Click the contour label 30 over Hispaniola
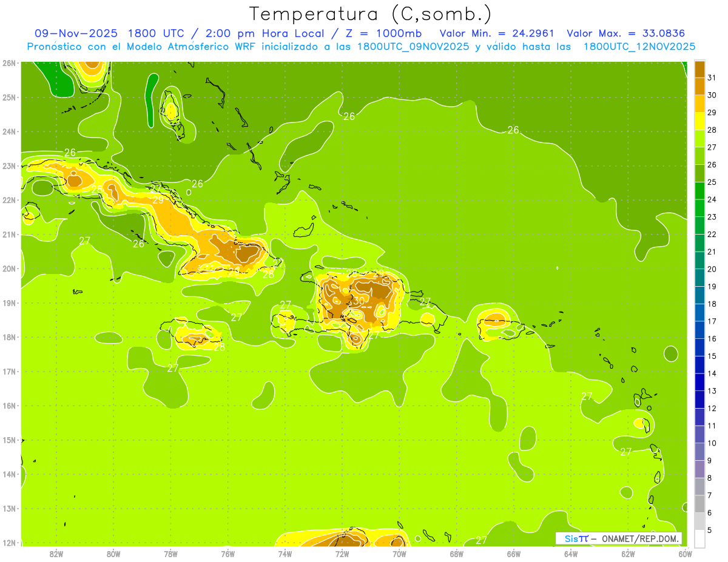Image resolution: width=728 pixels, height=562 pixels. [x=359, y=301]
